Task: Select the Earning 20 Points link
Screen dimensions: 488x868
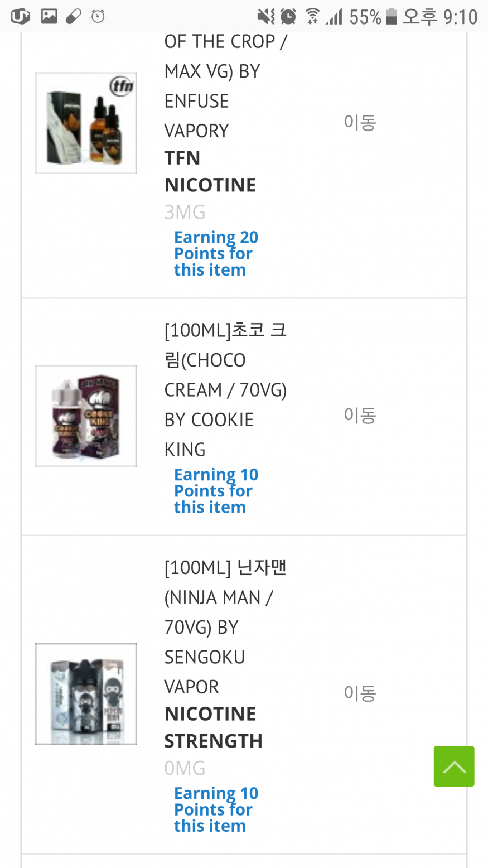Action: point(216,253)
